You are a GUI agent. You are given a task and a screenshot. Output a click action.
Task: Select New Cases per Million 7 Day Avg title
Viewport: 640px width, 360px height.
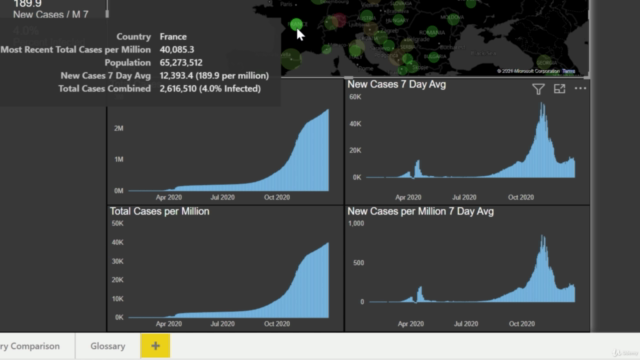(420, 211)
